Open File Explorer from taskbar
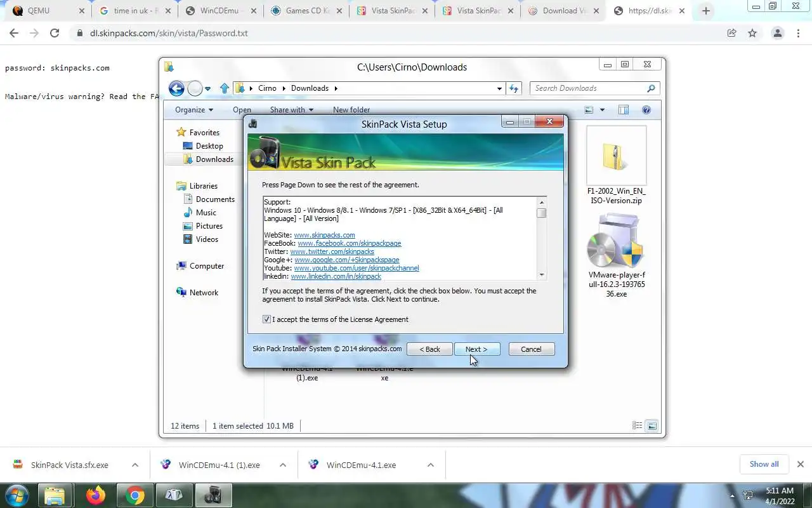Viewport: 812px width, 508px height. click(55, 495)
